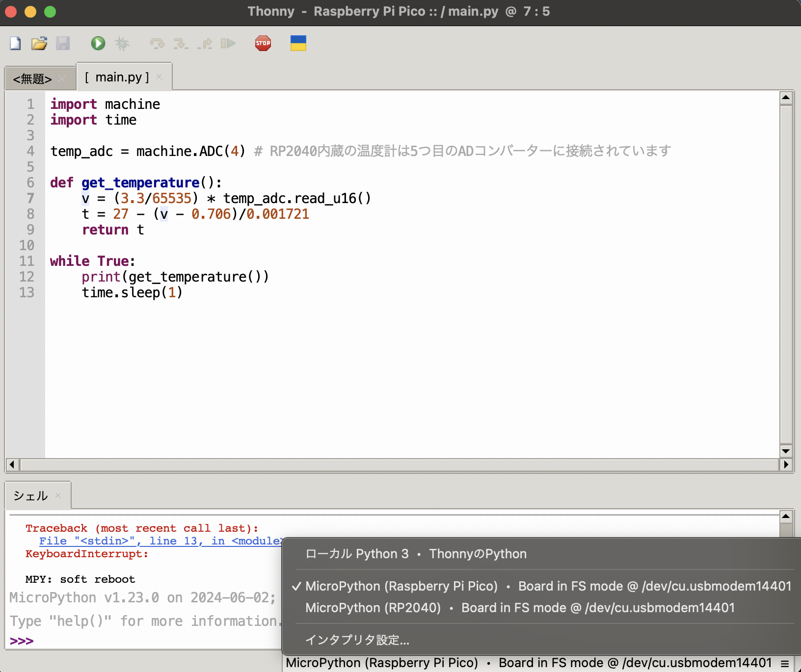The width and height of the screenshot is (801, 672).
Task: Open an existing file
Action: pos(39,43)
